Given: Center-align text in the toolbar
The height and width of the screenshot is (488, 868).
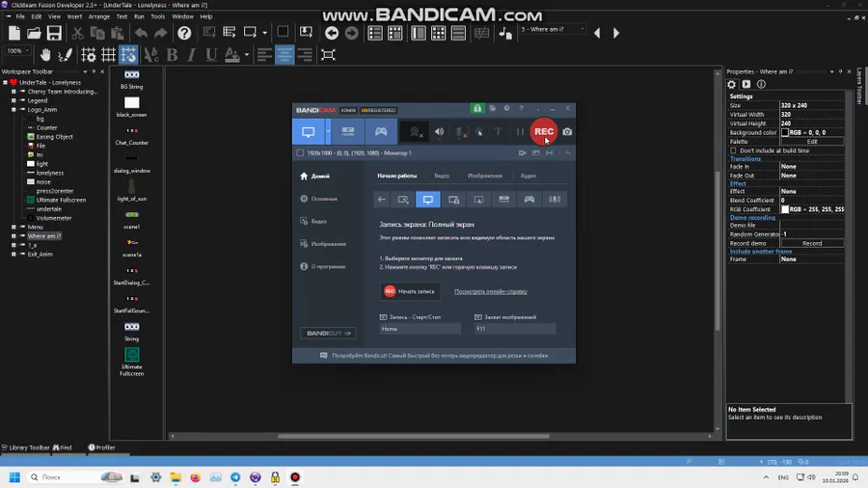Looking at the screenshot, I should pos(285,55).
